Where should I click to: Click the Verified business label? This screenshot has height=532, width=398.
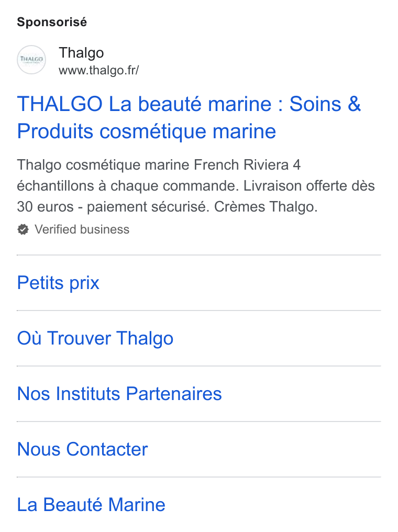point(82,230)
